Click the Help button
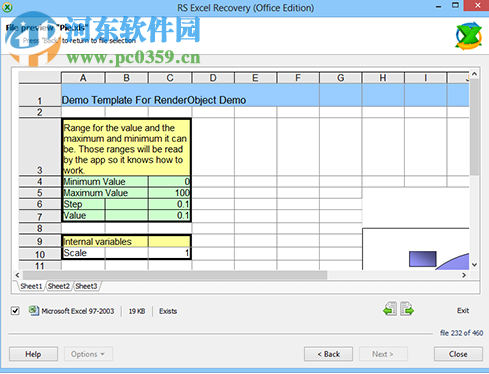 tap(33, 354)
